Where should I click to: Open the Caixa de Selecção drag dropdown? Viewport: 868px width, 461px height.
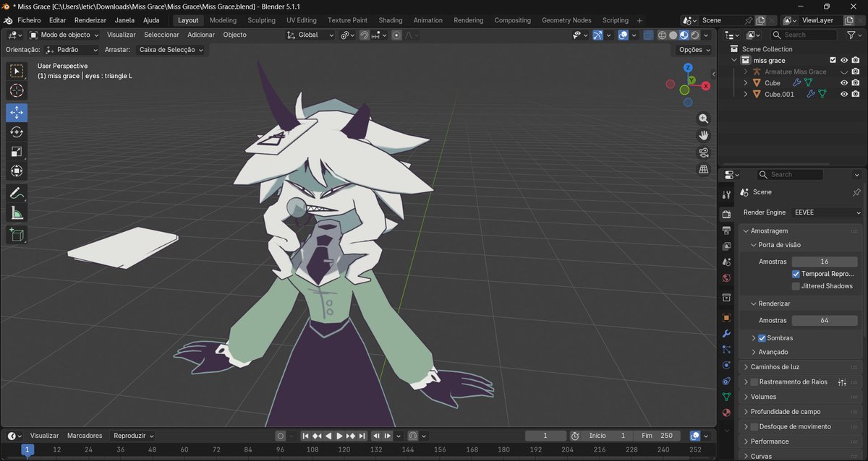[x=171, y=49]
